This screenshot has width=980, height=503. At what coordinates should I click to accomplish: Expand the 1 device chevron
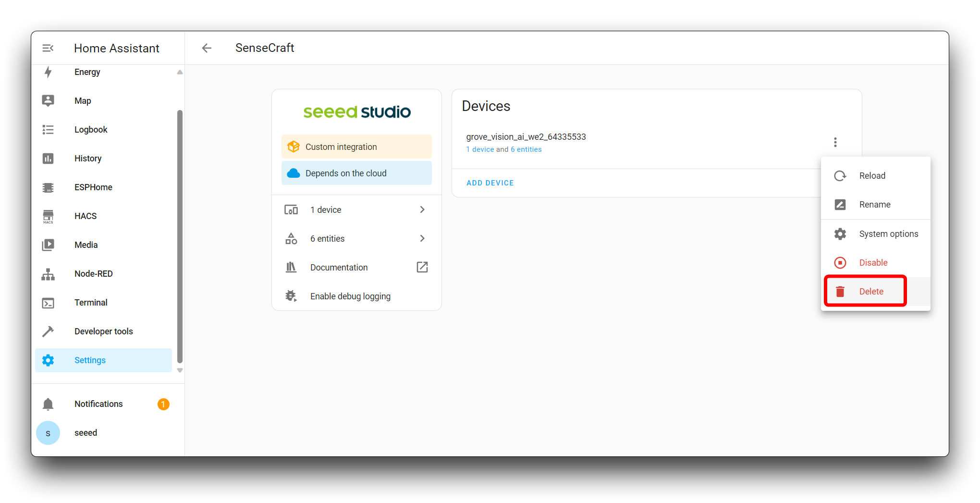point(422,209)
